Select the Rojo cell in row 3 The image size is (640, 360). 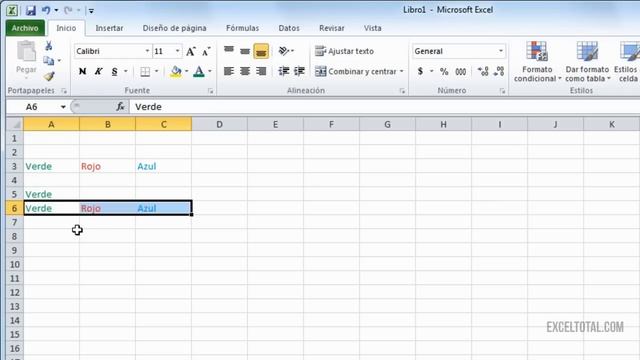click(107, 166)
